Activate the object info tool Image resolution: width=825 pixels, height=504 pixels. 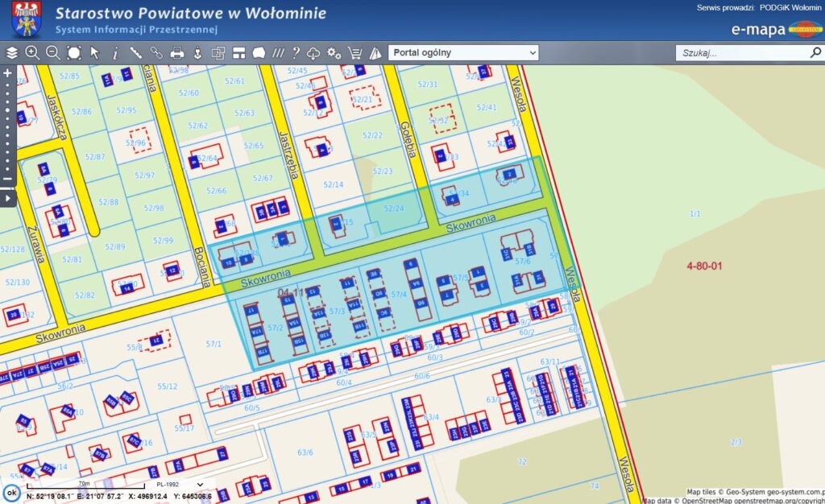tap(115, 53)
